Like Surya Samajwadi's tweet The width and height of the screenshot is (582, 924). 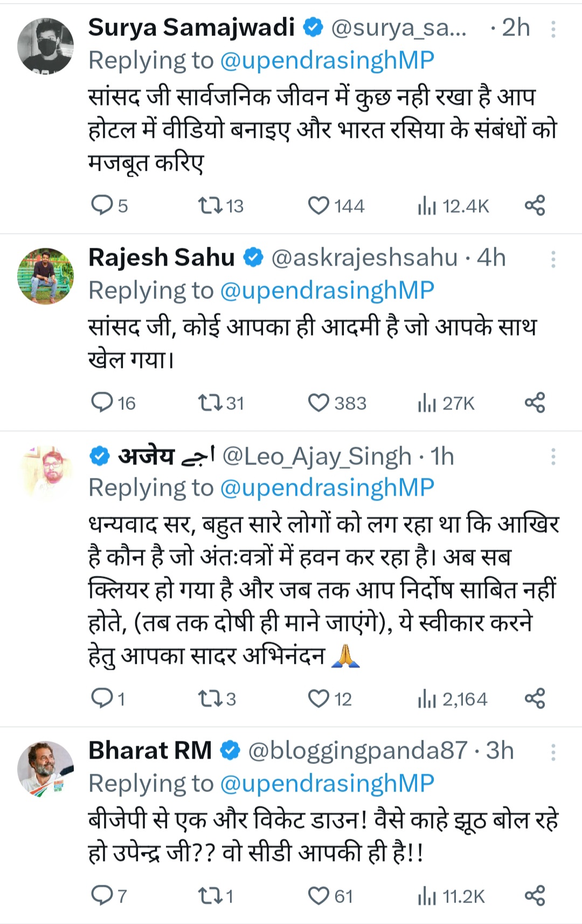pyautogui.click(x=318, y=205)
